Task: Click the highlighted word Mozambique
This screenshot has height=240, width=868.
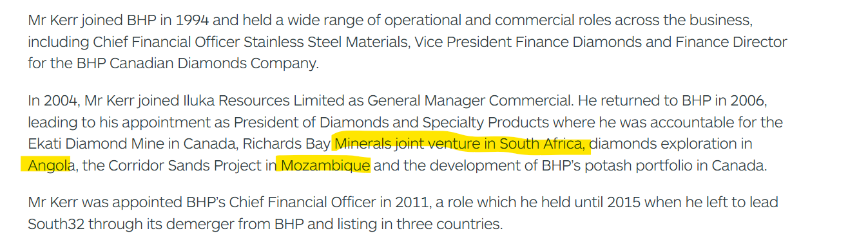Action: [x=325, y=165]
